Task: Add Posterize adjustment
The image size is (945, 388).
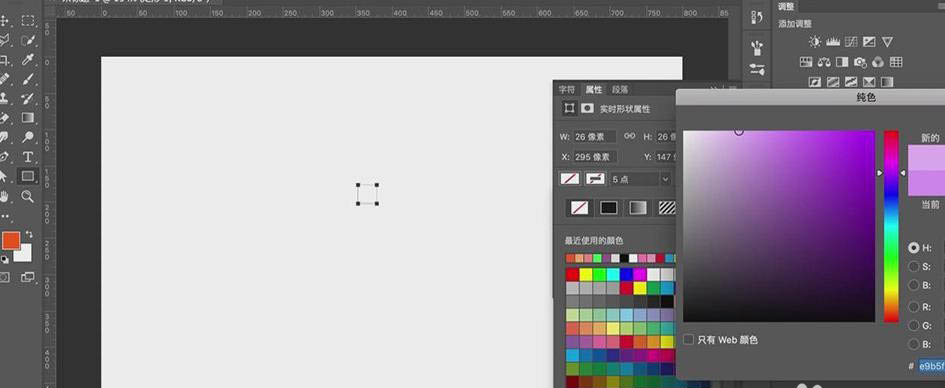Action: (833, 81)
